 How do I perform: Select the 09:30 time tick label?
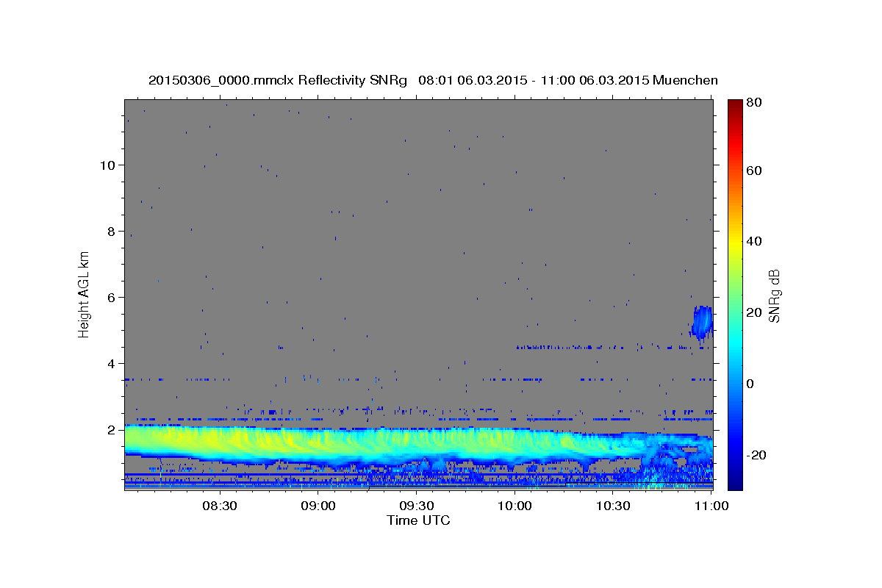[x=417, y=506]
